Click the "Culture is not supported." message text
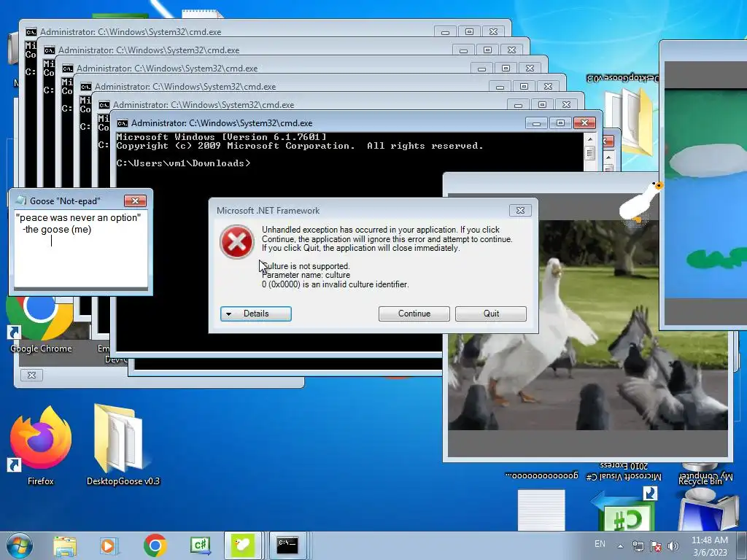Image resolution: width=747 pixels, height=560 pixels. 306,265
